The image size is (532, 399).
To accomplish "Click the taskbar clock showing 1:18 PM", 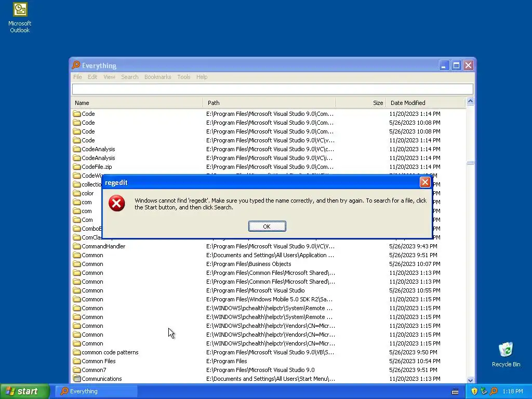I will pyautogui.click(x=513, y=391).
